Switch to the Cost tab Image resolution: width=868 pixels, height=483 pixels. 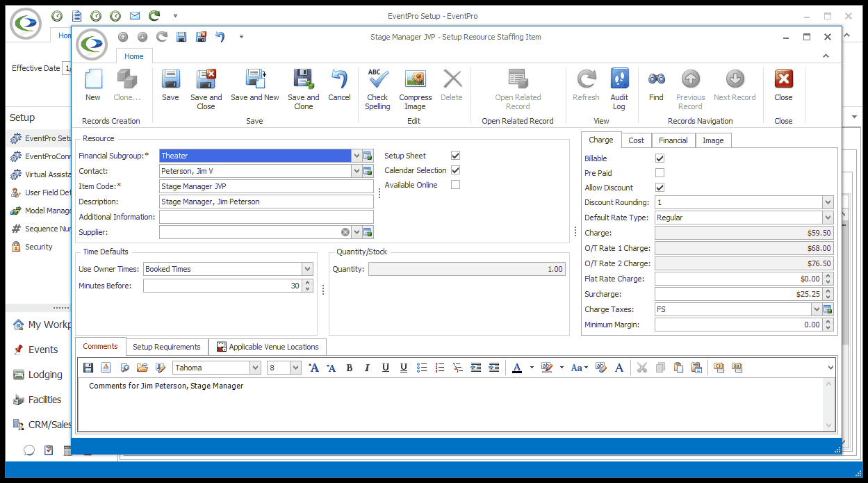tap(637, 140)
